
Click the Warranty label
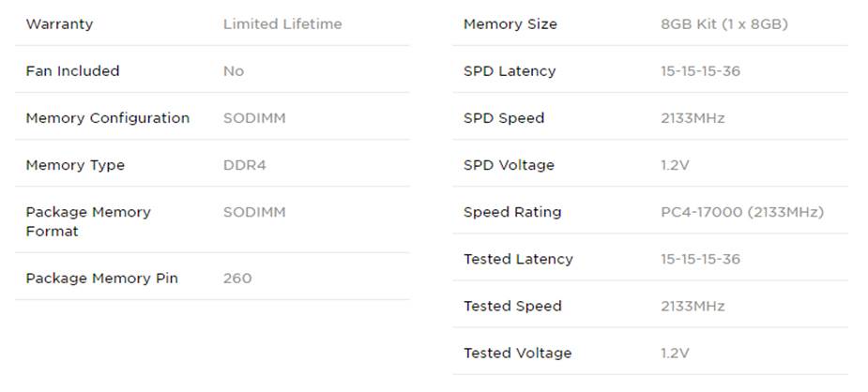(x=59, y=24)
